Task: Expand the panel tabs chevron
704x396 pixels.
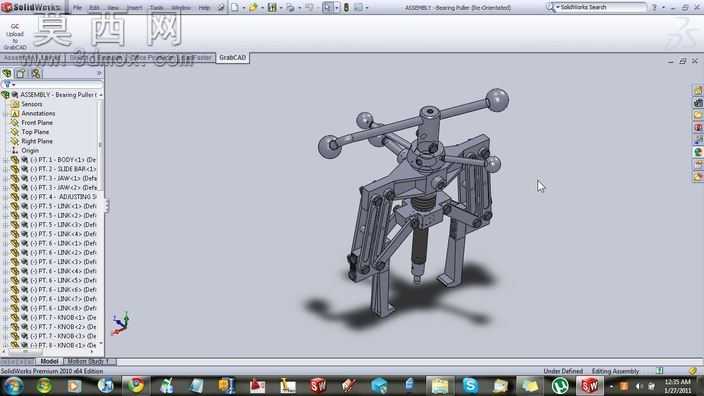Action: pos(99,73)
